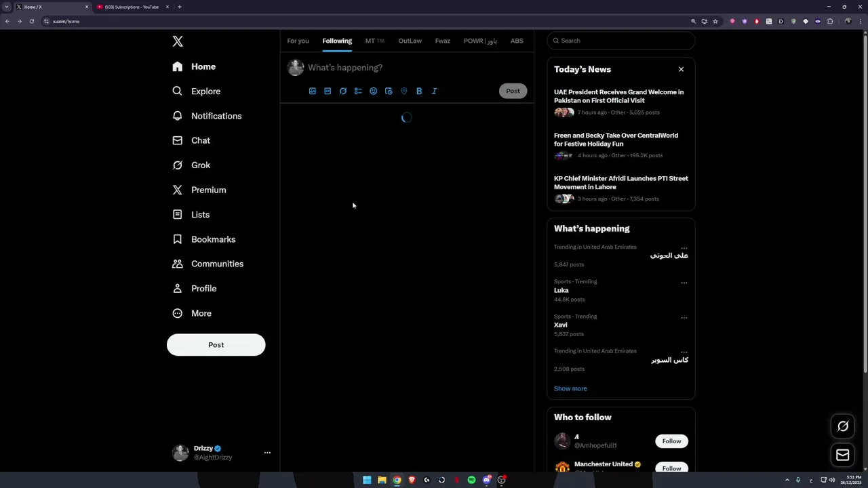Screen dimensions: 868x488
Task: Click Show more under What's happening
Action: click(x=570, y=388)
